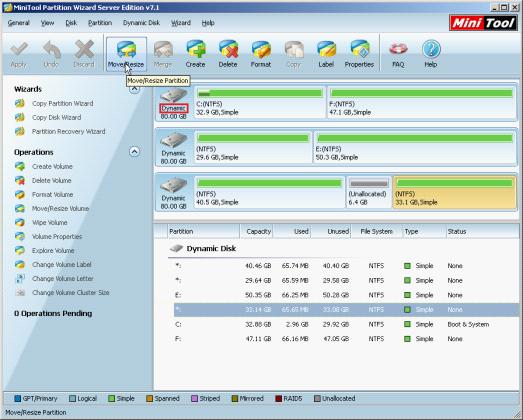
Task: Select the C: Boot & System row
Action: click(x=346, y=324)
